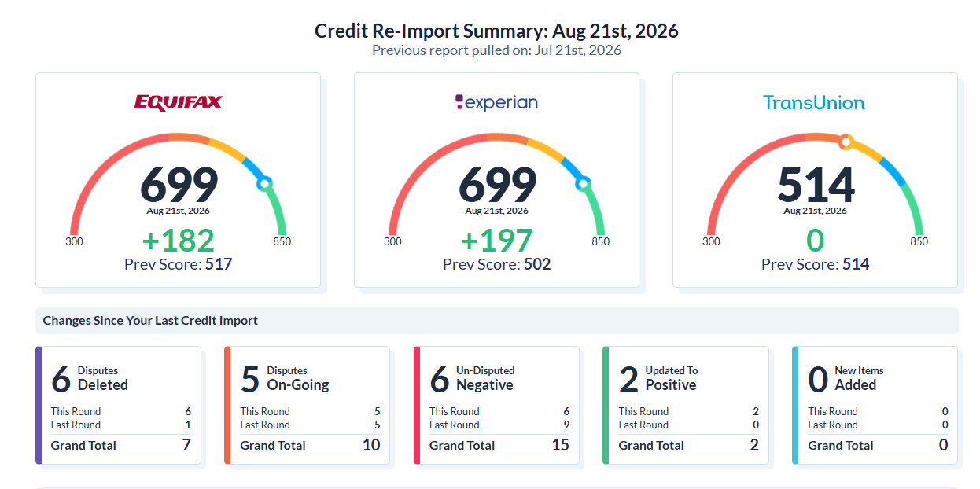Click the TransUnion Prev Score: 514 text
Viewport: 980px width, 489px height.
point(815,264)
